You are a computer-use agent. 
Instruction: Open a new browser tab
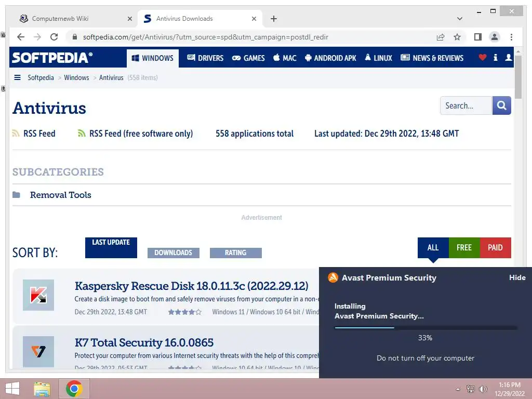coord(274,19)
